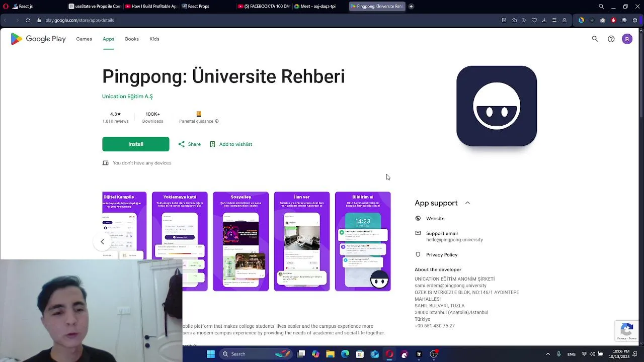Open the Yoklamaya katıl screenshot
This screenshot has height=362, width=644.
tap(180, 241)
